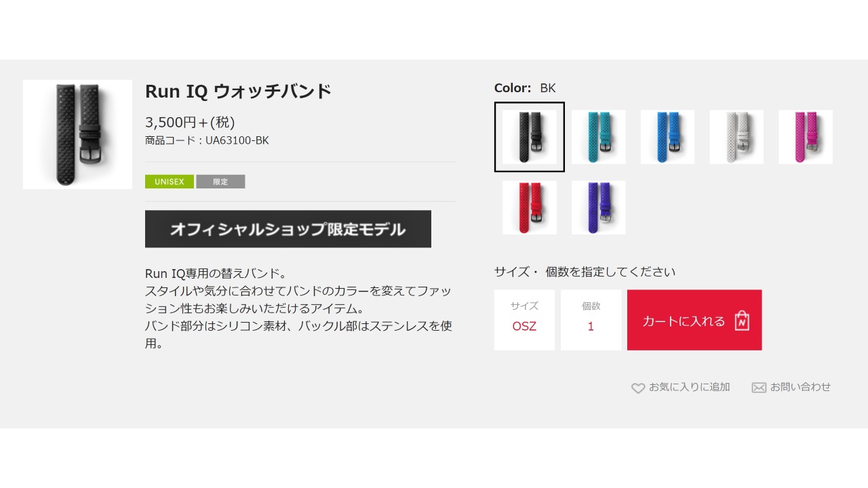Image resolution: width=868 pixels, height=488 pixels.
Task: Click the green UNISEX tag
Action: 170,182
